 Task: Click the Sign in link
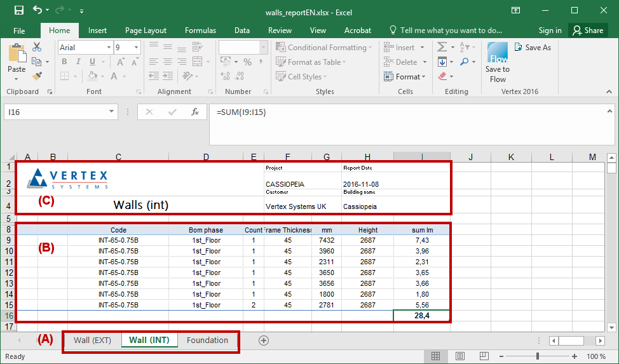(x=550, y=30)
